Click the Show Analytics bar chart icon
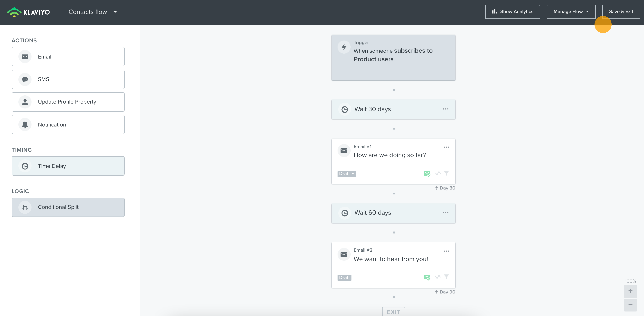The height and width of the screenshot is (316, 644). [494, 11]
